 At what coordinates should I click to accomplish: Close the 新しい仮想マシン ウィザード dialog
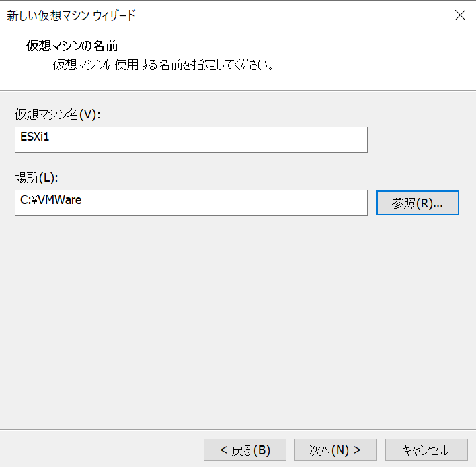click(x=460, y=15)
